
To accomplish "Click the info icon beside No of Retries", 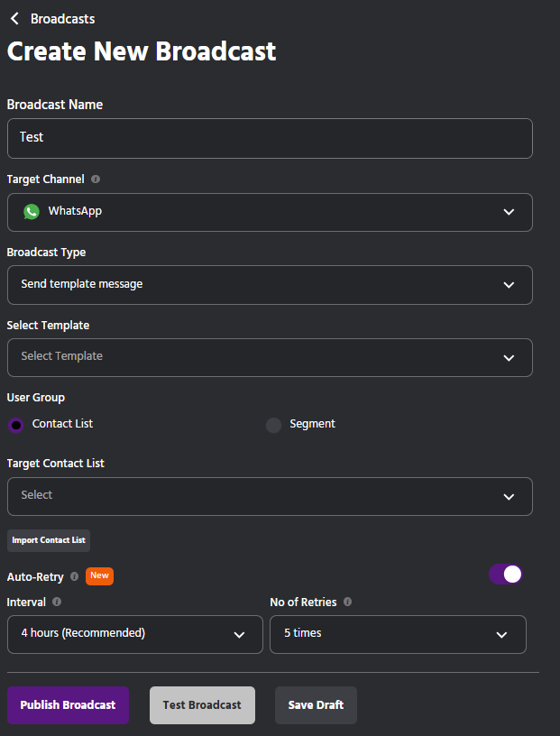I will (x=348, y=602).
